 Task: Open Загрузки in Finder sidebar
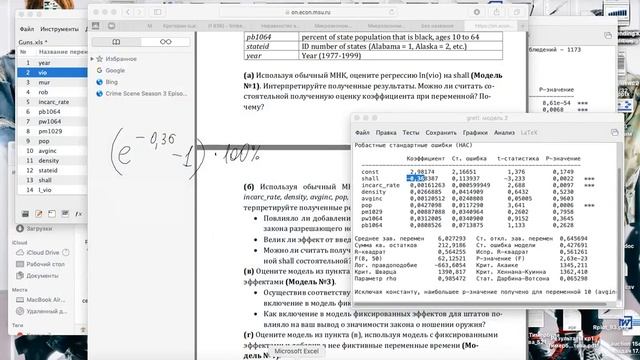pos(34,229)
